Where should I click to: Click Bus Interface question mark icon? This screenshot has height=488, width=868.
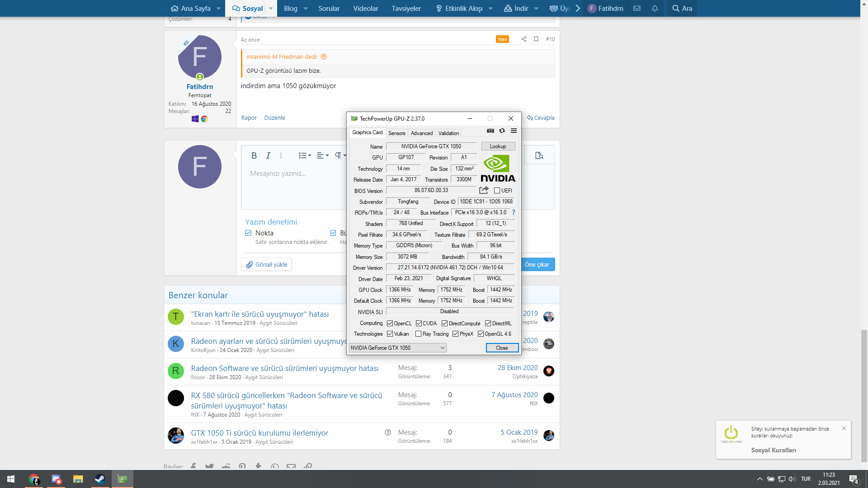pyautogui.click(x=513, y=212)
